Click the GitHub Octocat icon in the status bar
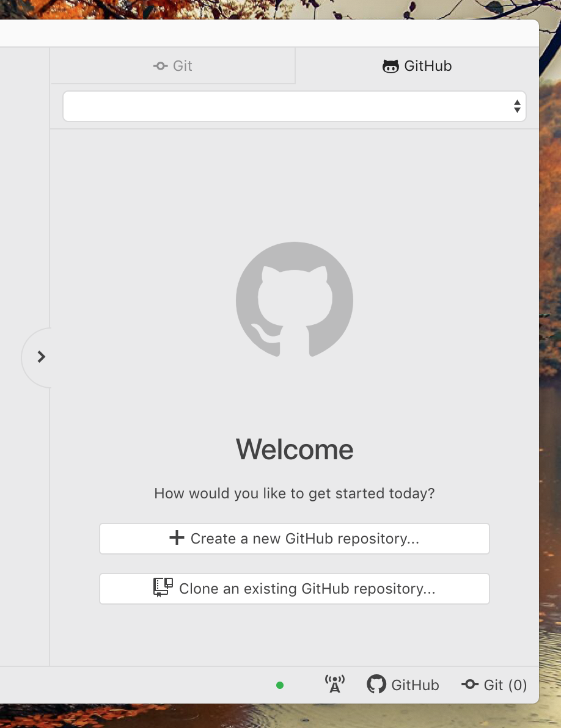The width and height of the screenshot is (561, 728). pyautogui.click(x=376, y=684)
